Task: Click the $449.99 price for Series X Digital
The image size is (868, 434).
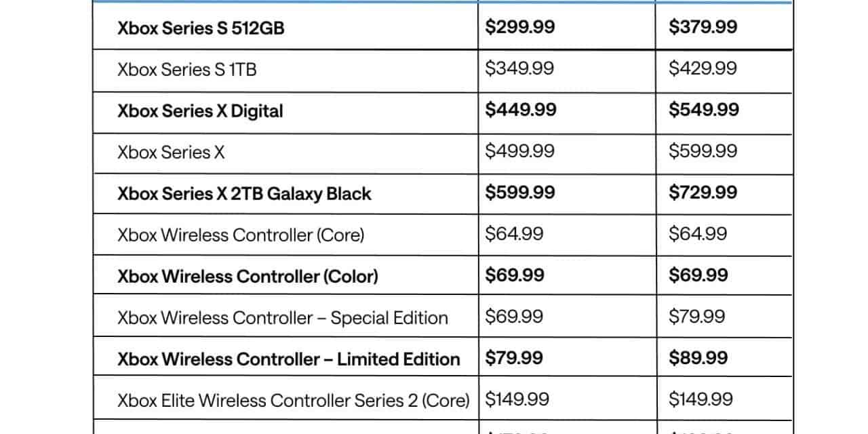Action: (521, 110)
